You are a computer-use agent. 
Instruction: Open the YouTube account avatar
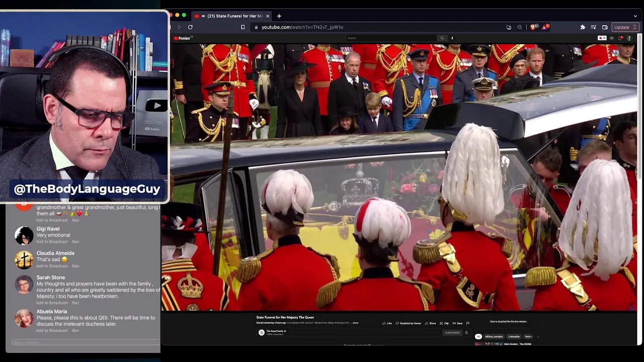click(x=629, y=38)
